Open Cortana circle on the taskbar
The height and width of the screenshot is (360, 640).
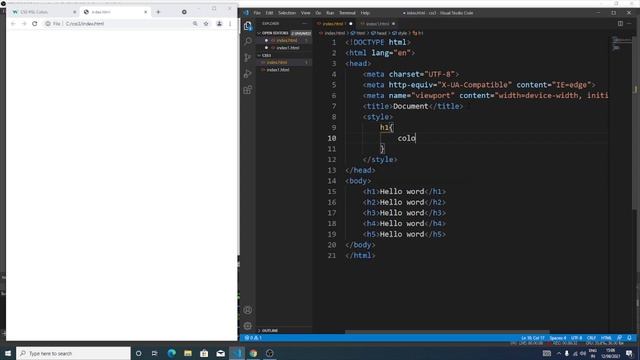(x=138, y=353)
